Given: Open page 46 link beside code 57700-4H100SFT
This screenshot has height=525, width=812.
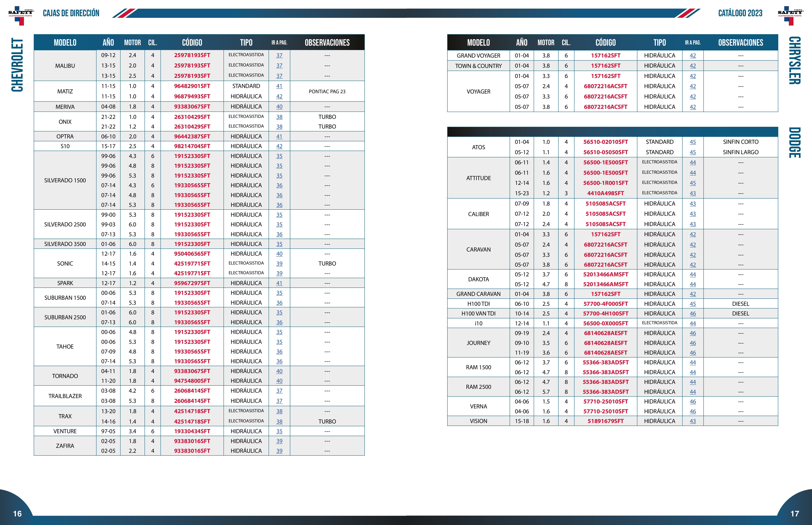Looking at the screenshot, I should click(x=693, y=314).
